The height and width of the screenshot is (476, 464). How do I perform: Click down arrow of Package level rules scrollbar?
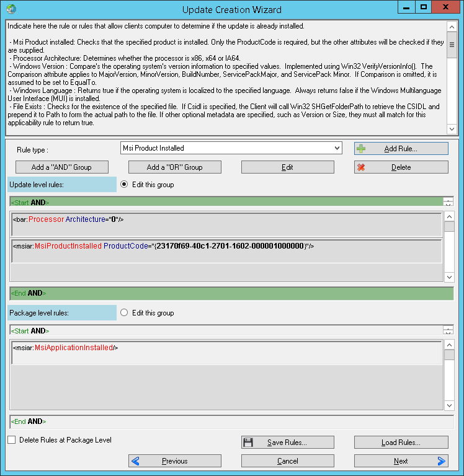click(449, 405)
